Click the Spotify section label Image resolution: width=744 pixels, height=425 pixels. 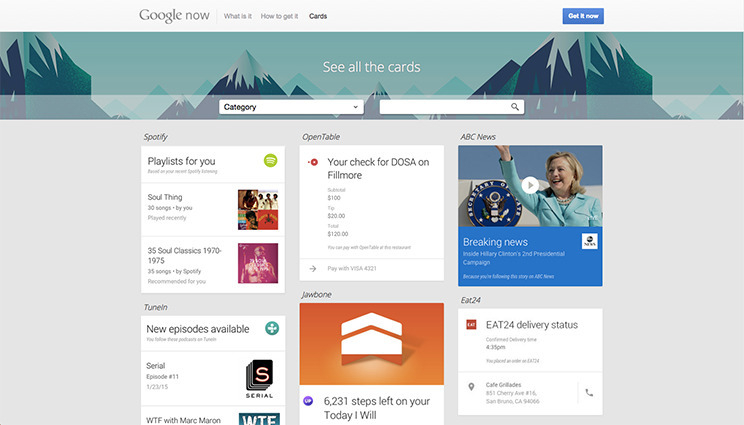156,137
